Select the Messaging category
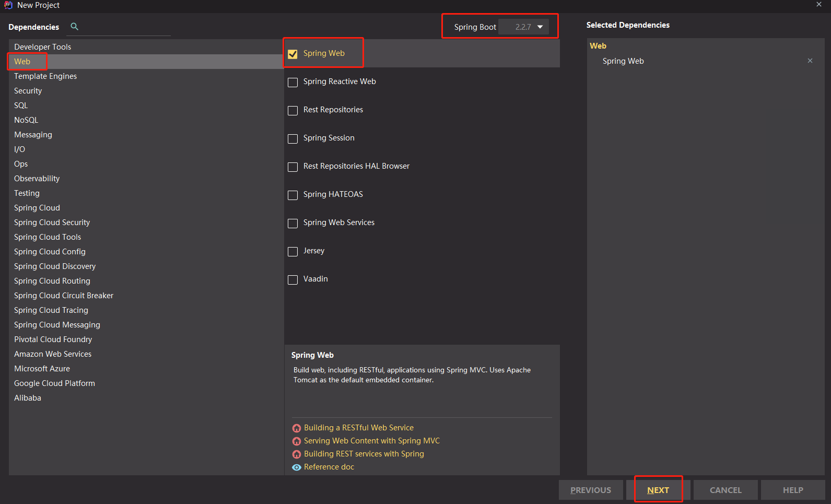The height and width of the screenshot is (504, 831). coord(146,135)
